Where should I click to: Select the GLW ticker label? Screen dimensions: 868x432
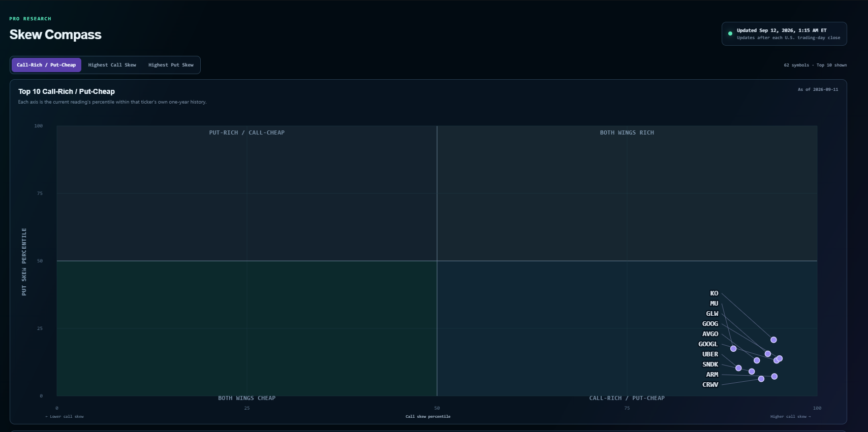712,314
